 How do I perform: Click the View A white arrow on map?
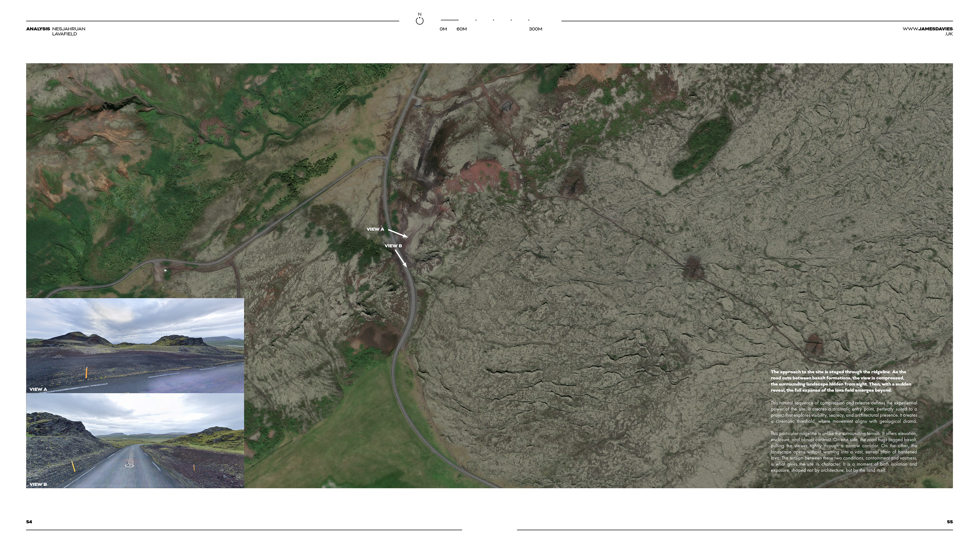tap(398, 233)
